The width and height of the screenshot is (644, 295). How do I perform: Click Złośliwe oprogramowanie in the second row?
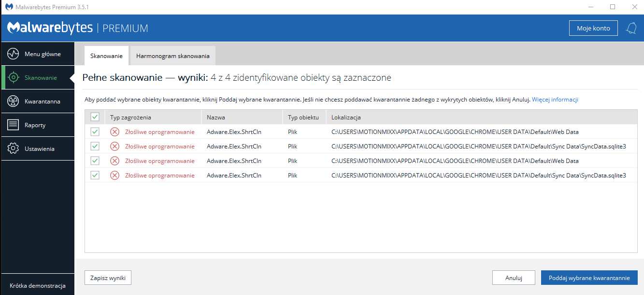point(159,146)
